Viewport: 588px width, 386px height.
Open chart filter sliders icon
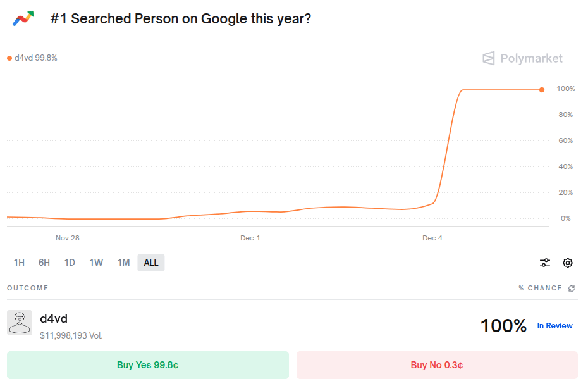545,263
